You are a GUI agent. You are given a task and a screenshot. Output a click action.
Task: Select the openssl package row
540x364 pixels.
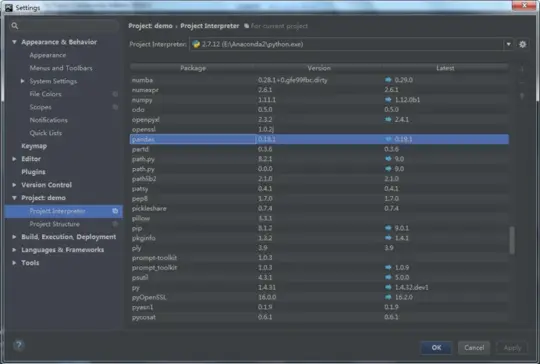tap(319, 129)
